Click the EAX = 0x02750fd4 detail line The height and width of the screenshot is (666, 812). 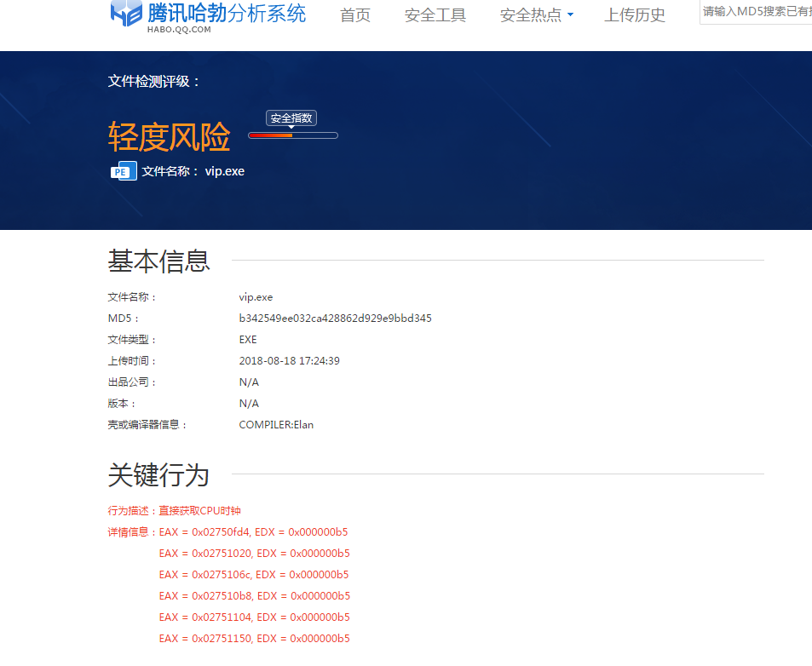tap(253, 532)
